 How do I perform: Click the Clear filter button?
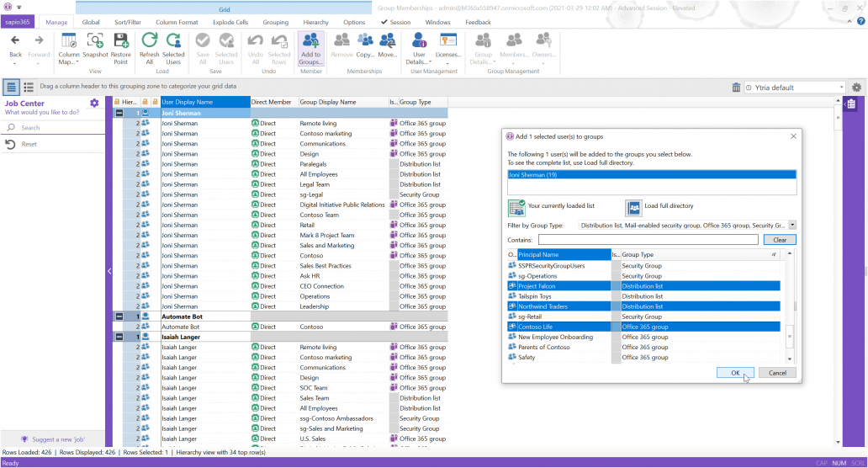click(780, 240)
